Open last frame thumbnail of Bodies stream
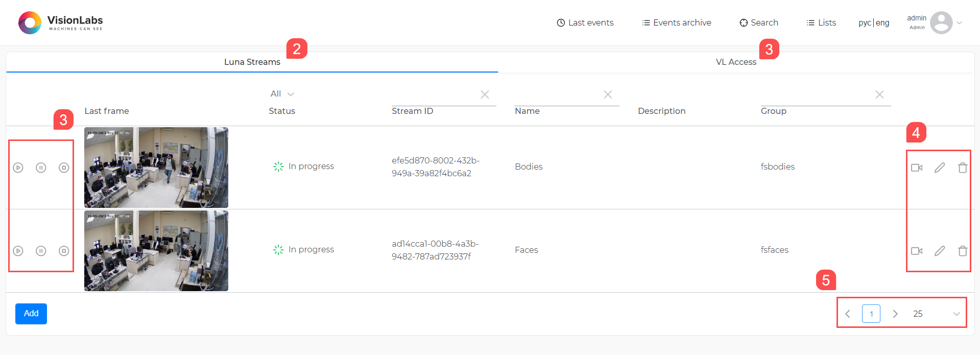This screenshot has height=355, width=980. [x=156, y=168]
